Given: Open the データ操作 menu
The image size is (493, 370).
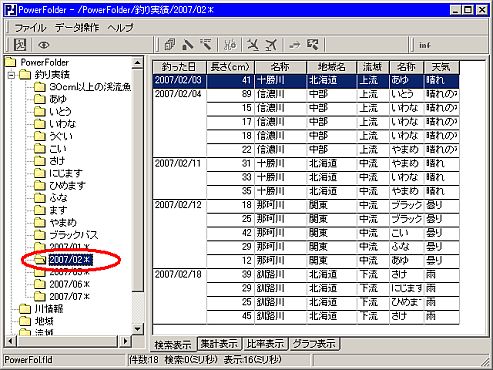Looking at the screenshot, I should pyautogui.click(x=77, y=27).
